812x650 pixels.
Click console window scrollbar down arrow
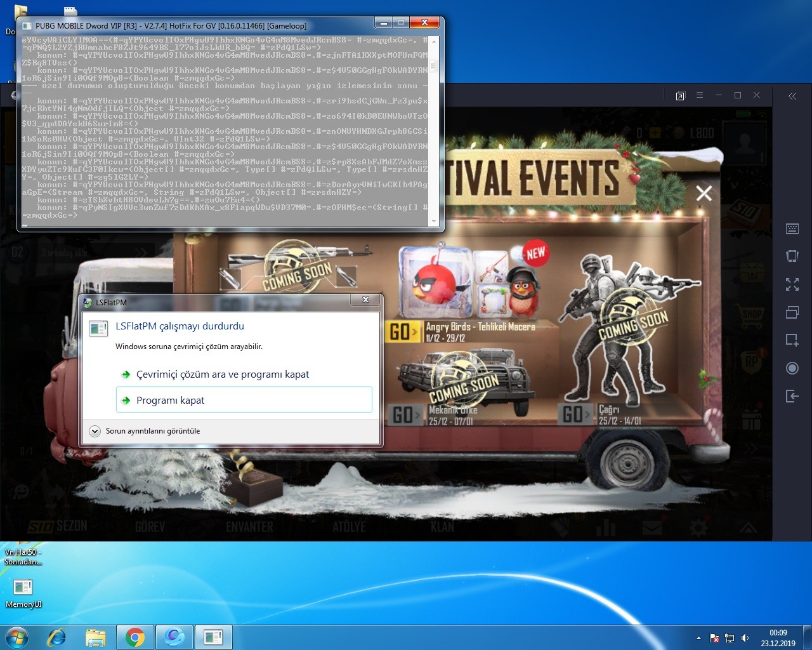[434, 221]
